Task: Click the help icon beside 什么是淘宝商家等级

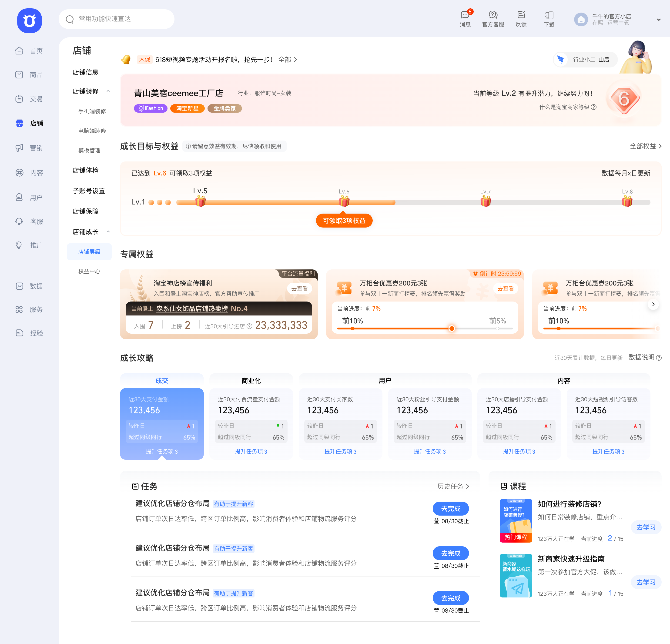Action: click(594, 107)
